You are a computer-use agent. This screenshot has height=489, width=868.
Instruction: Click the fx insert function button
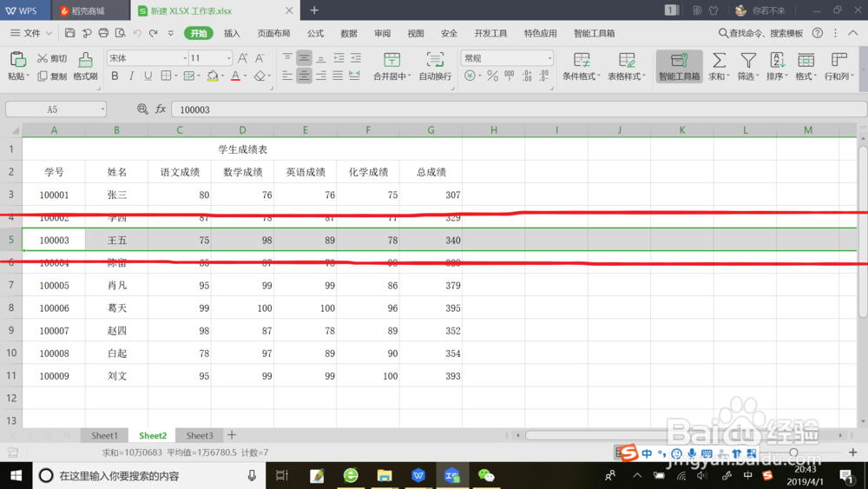(161, 109)
